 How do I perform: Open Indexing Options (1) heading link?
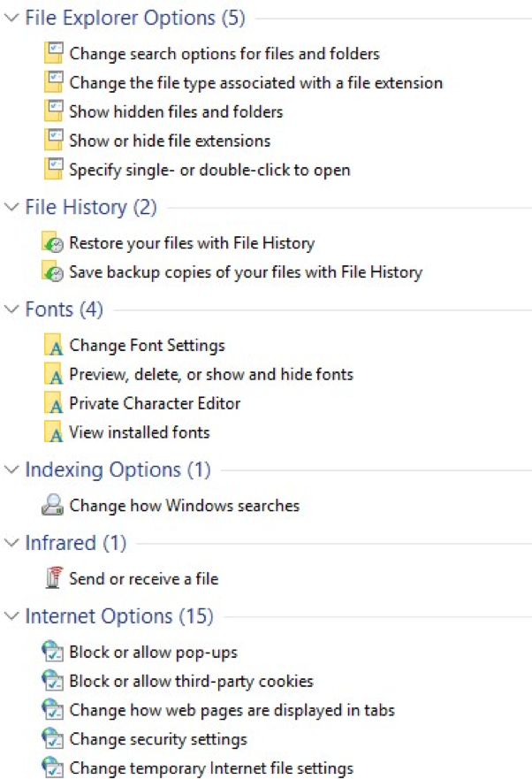tap(118, 470)
